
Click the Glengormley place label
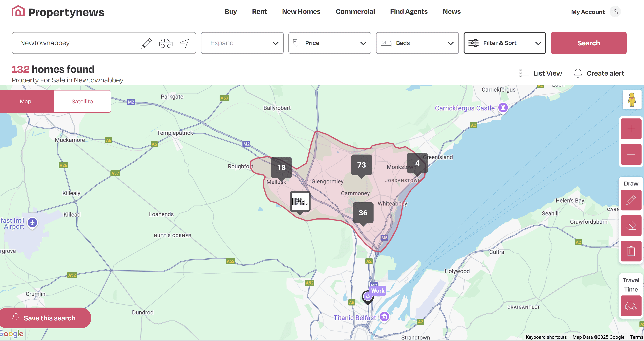point(327,182)
